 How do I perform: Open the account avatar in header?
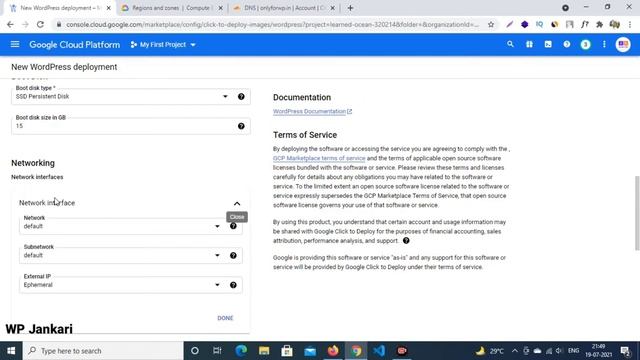click(x=623, y=44)
